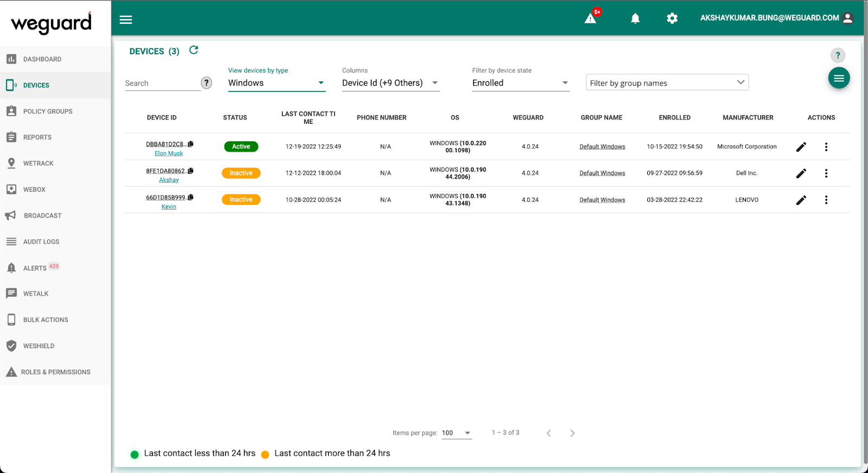
Task: Click the Active status badge
Action: tap(241, 147)
